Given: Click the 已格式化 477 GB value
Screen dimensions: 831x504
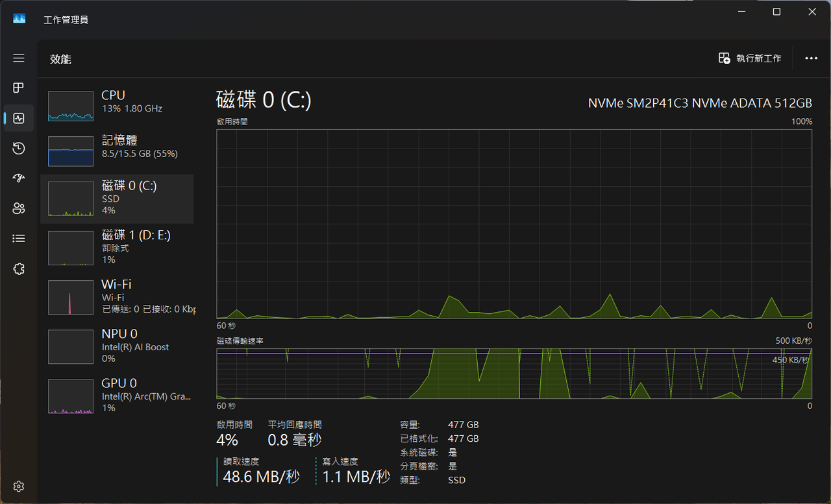Looking at the screenshot, I should [463, 438].
